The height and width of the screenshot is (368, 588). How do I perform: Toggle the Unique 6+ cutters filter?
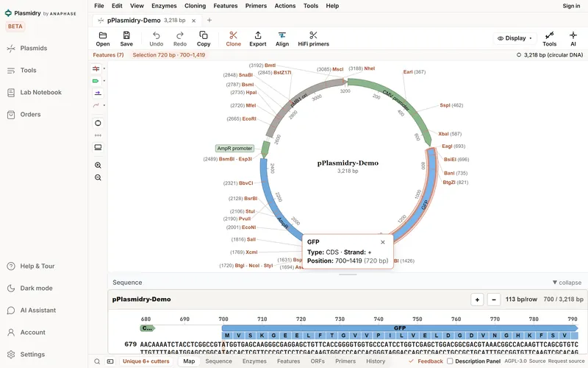(146, 361)
